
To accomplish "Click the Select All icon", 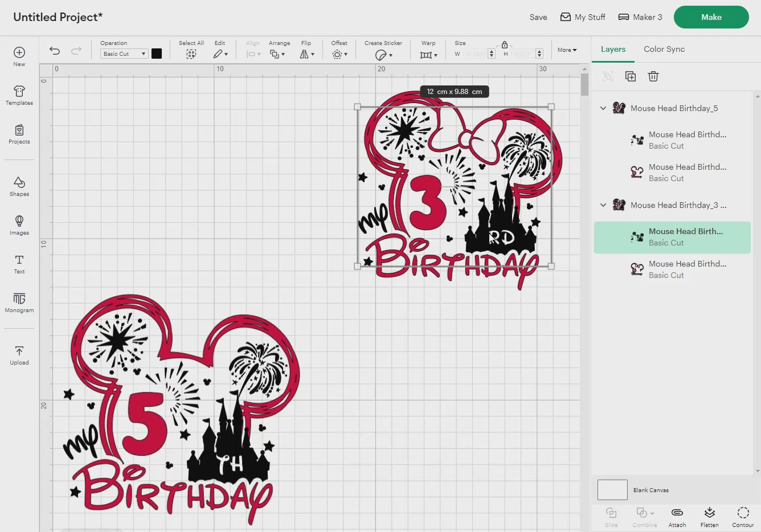I will click(x=191, y=54).
